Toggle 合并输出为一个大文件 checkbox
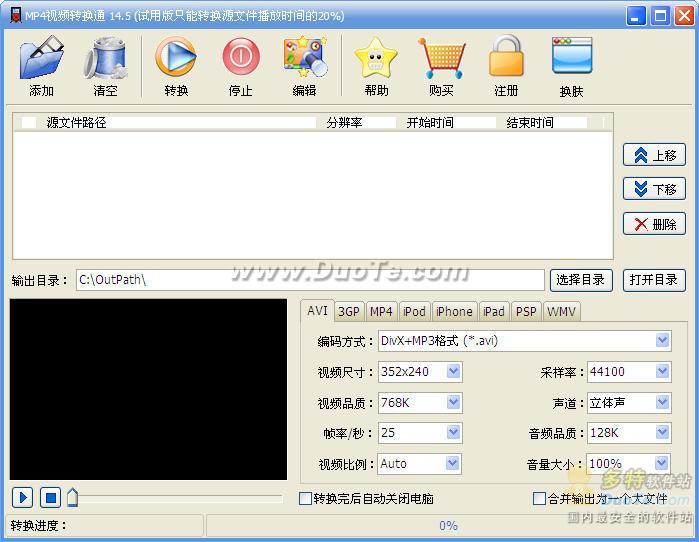Screen dimensions: 699x542 (540, 498)
